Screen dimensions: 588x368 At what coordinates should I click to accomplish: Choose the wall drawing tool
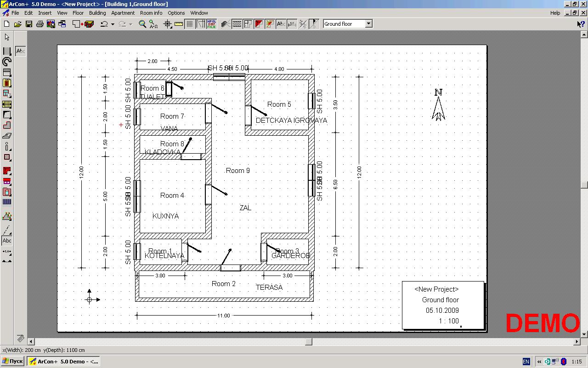(x=7, y=51)
